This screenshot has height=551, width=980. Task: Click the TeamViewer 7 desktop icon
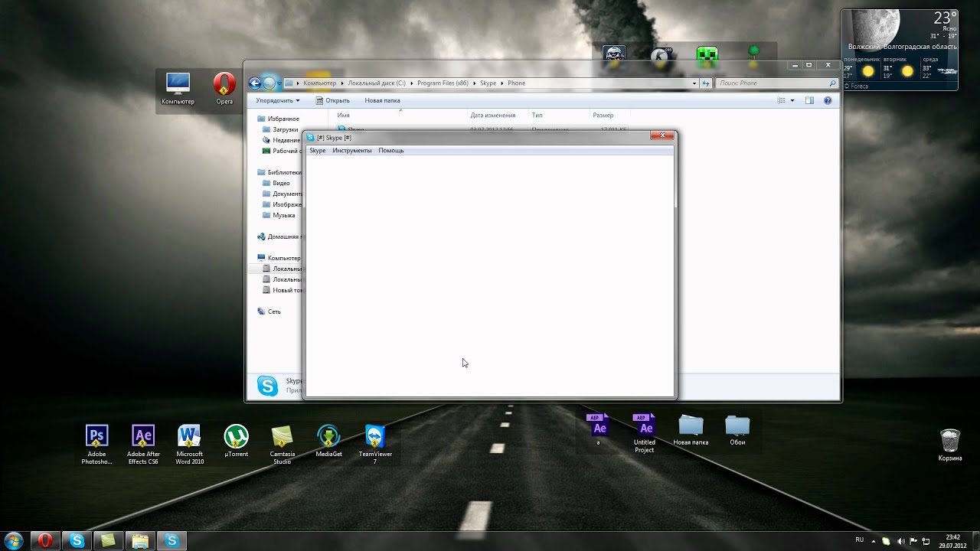coord(375,445)
